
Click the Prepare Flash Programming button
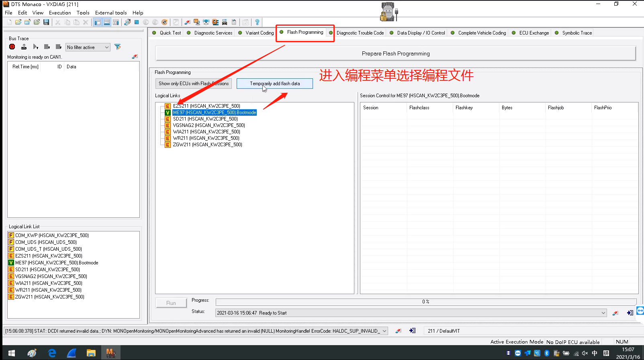[396, 53]
